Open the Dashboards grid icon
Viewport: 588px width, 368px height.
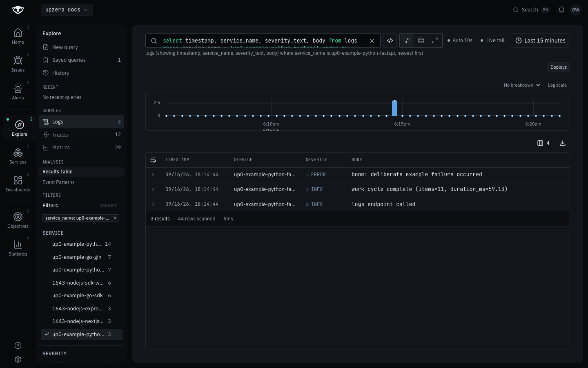click(18, 180)
